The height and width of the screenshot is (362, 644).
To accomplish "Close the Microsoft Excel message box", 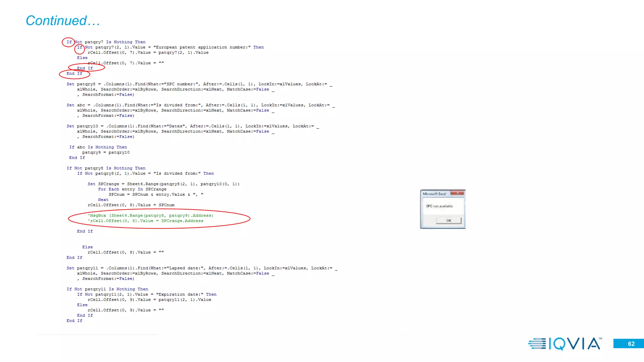I will tap(458, 193).
